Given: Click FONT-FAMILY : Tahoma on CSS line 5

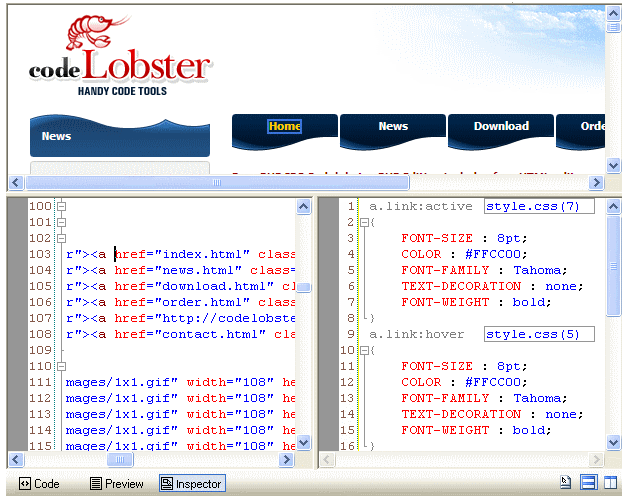Looking at the screenshot, I should (x=484, y=270).
